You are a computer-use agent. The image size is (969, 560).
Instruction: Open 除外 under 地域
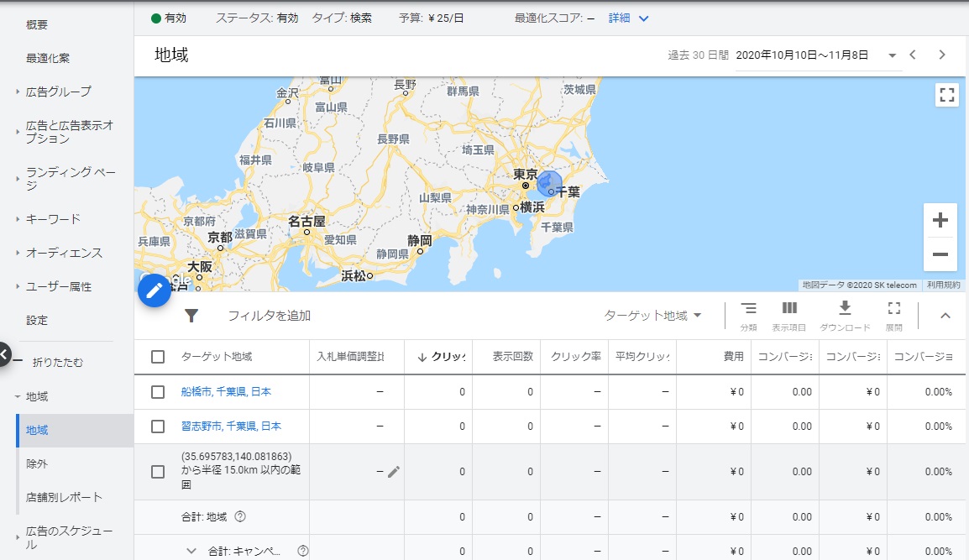pyautogui.click(x=37, y=463)
